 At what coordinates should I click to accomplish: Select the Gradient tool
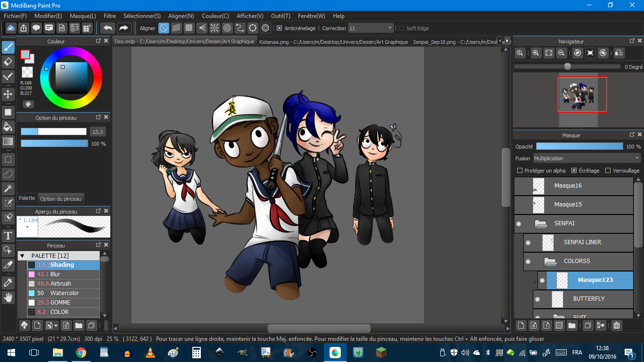[8, 141]
